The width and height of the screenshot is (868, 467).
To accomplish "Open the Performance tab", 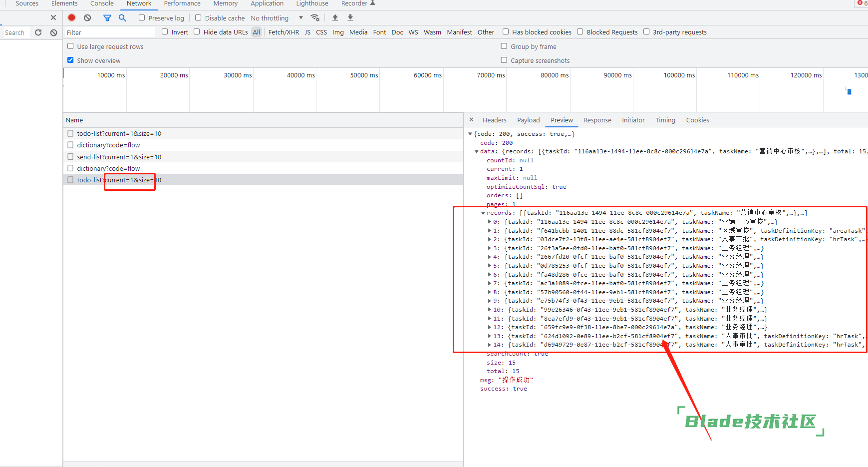I will [182, 3].
